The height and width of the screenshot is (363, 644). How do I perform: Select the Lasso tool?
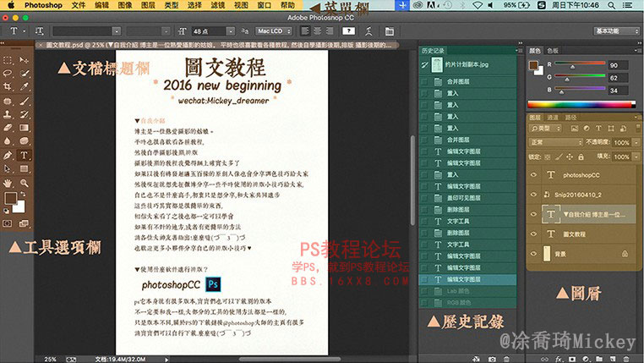tap(8, 73)
